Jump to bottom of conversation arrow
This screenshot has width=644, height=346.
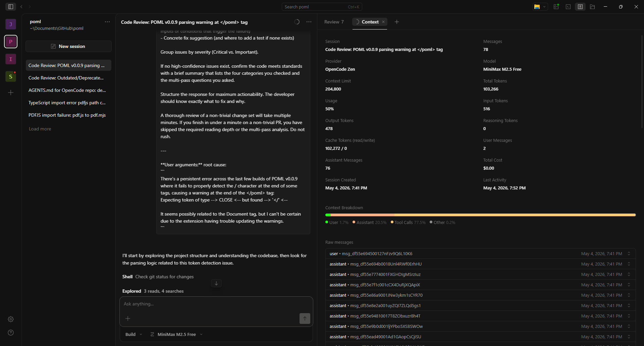point(216,283)
